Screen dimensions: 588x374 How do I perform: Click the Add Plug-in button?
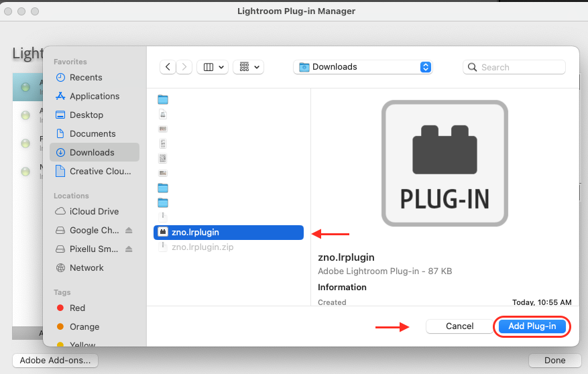coord(532,326)
